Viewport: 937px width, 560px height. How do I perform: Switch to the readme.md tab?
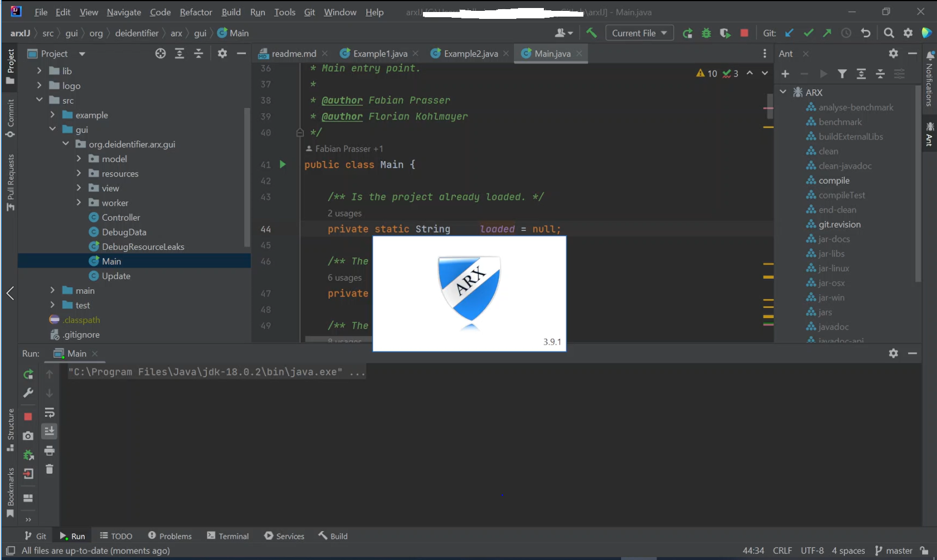pyautogui.click(x=293, y=53)
